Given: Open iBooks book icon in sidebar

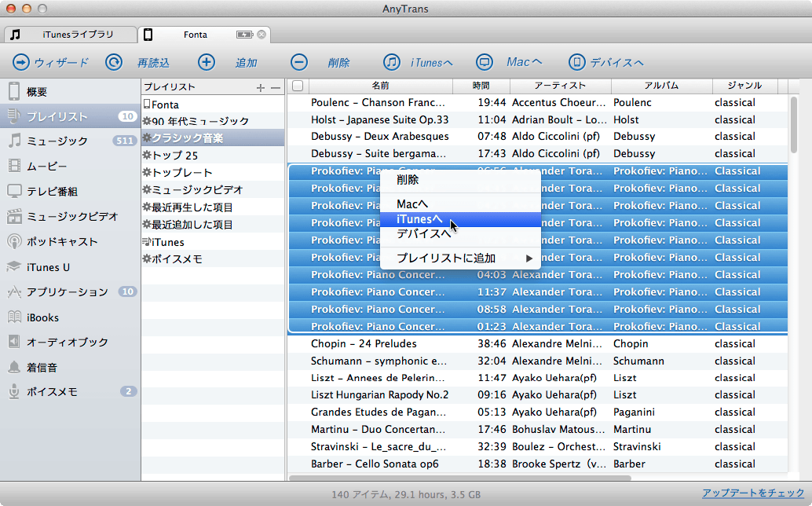Looking at the screenshot, I should [x=14, y=317].
